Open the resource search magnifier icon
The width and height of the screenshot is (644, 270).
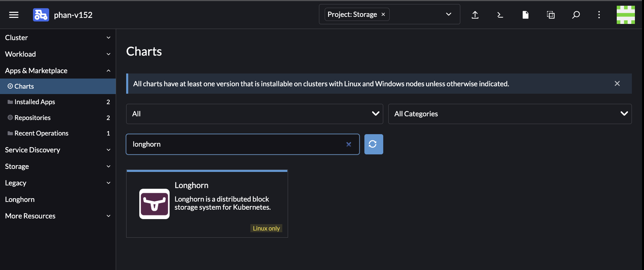tap(576, 15)
